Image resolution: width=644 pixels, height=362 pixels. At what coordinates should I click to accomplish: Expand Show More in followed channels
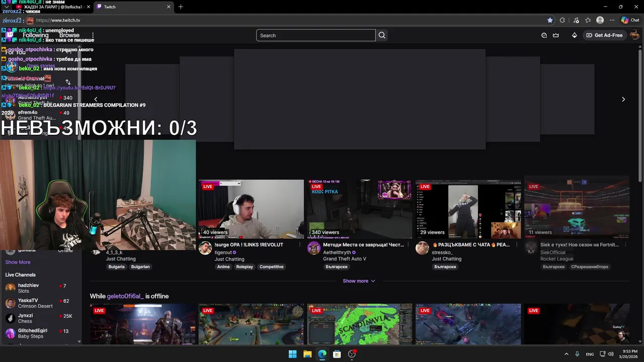18,262
